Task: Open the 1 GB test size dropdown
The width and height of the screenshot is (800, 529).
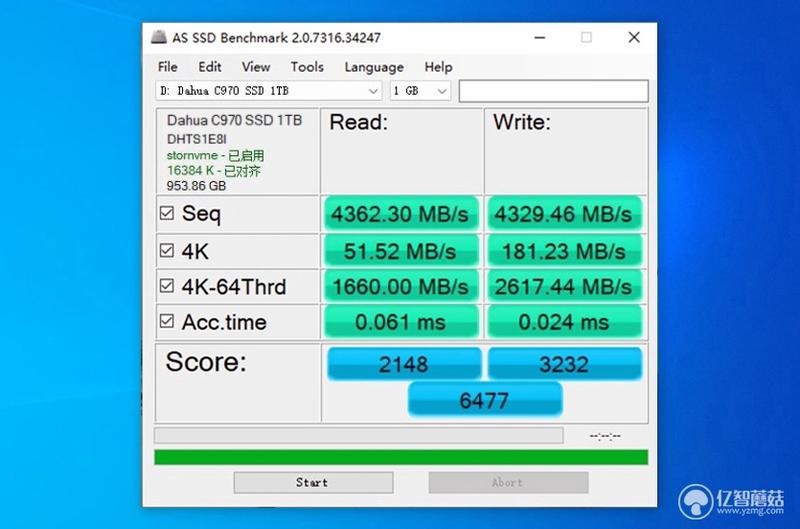Action: [420, 91]
